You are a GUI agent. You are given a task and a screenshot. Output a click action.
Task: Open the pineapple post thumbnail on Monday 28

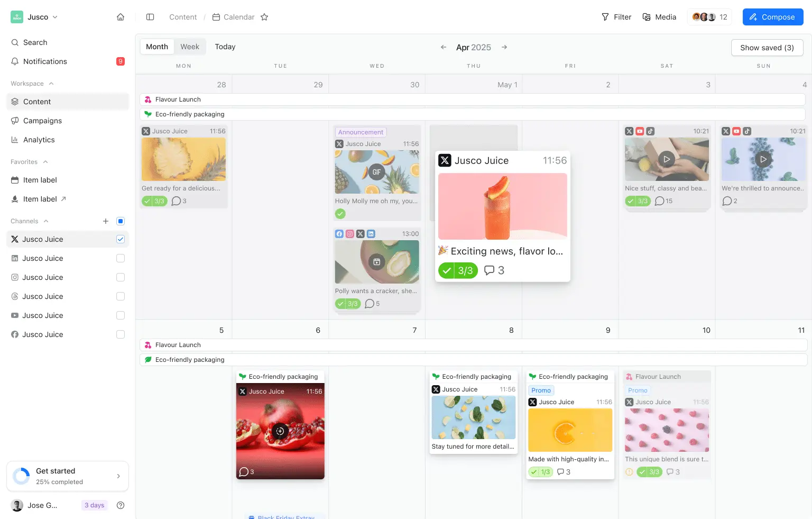(x=183, y=159)
